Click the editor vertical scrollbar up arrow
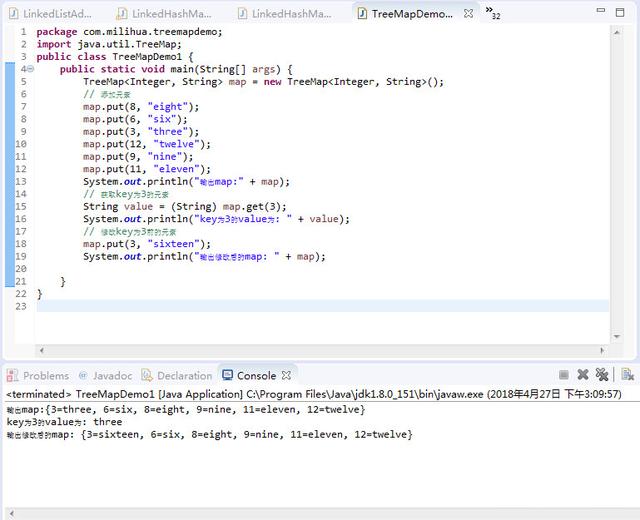This screenshot has height=520, width=640. click(617, 32)
